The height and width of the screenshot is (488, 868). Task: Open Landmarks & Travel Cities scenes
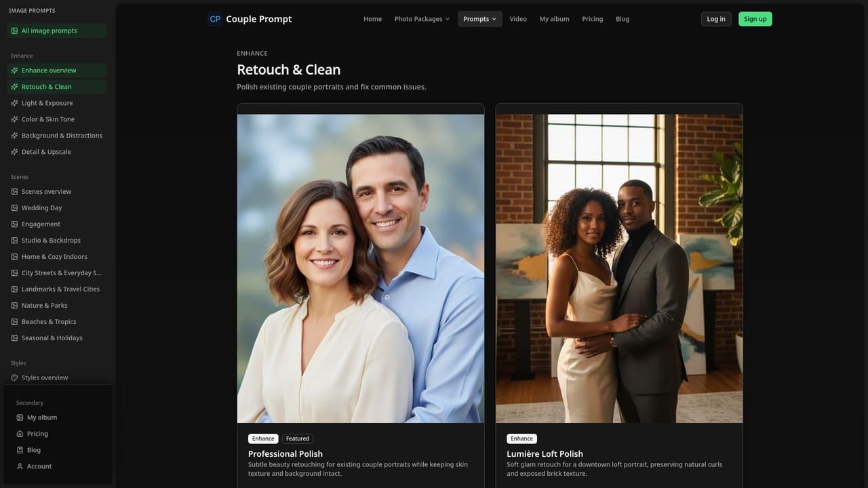point(57,289)
